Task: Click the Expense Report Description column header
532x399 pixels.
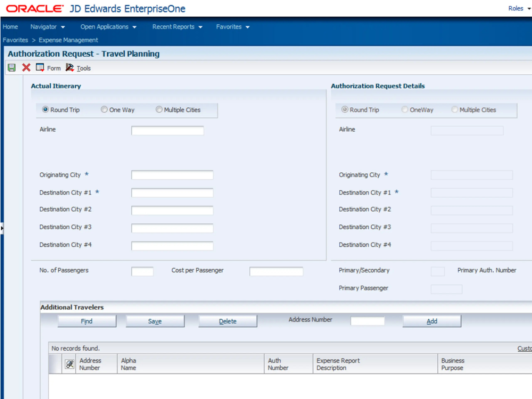Action: click(x=375, y=364)
